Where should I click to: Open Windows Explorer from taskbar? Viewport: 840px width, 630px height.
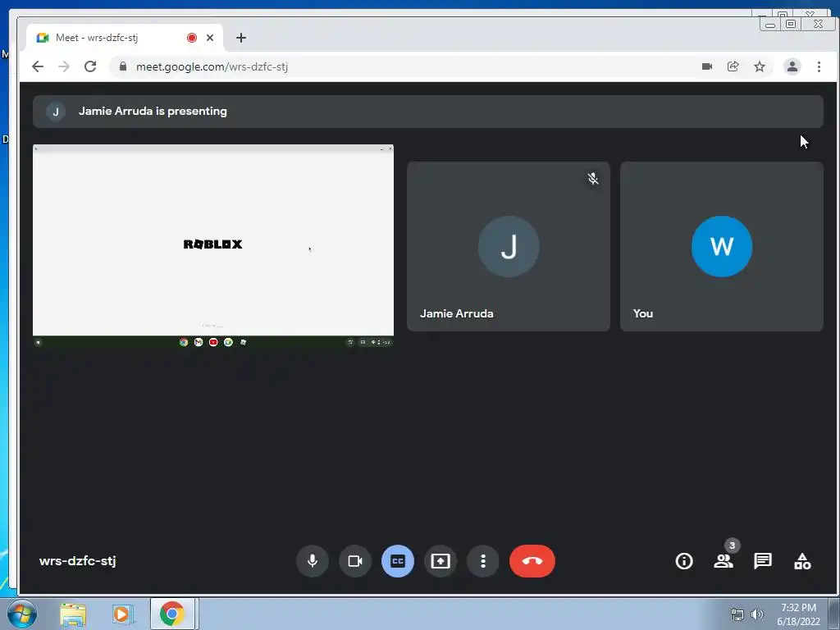73,614
